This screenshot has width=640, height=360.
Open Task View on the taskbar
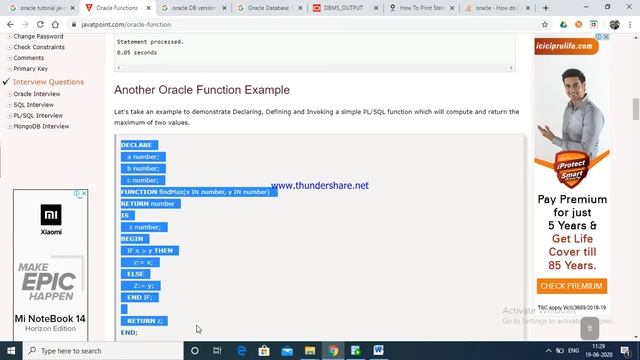point(217,351)
